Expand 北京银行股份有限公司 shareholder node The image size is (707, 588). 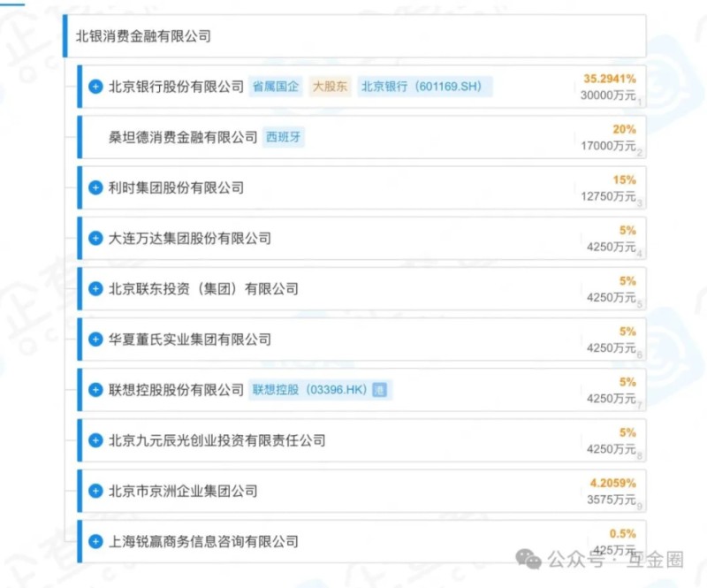pos(95,87)
